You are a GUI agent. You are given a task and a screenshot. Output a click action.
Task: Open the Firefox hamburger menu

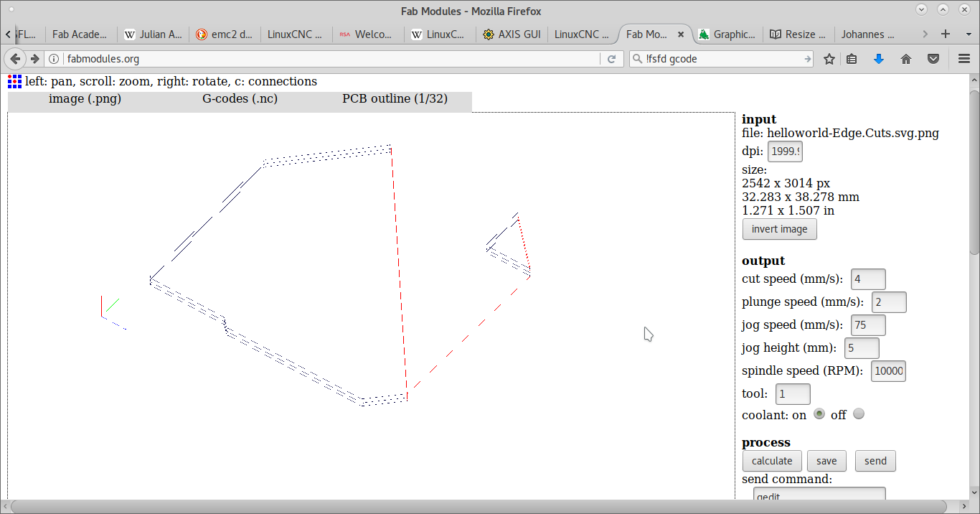tap(964, 59)
